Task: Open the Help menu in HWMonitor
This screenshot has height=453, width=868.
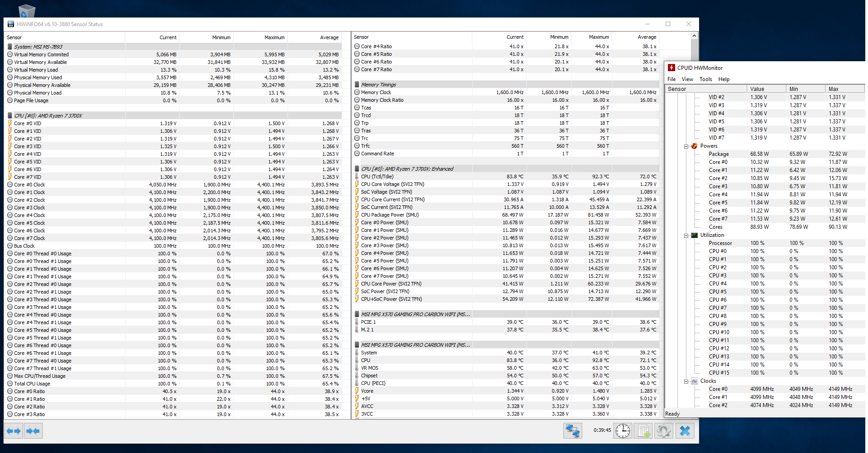Action: [724, 79]
